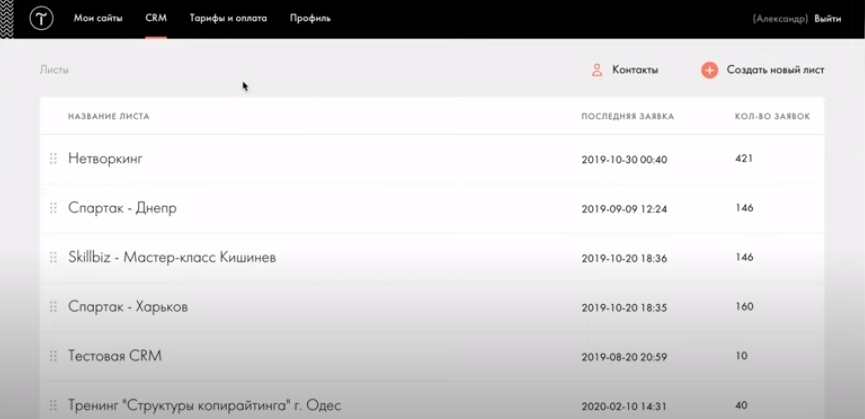Click date 2019-09-09 12:24

[624, 210]
